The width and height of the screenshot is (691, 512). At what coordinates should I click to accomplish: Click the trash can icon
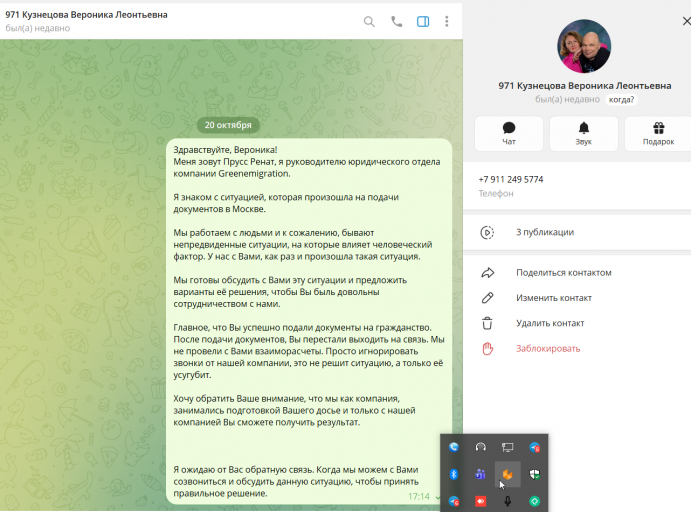tap(487, 323)
